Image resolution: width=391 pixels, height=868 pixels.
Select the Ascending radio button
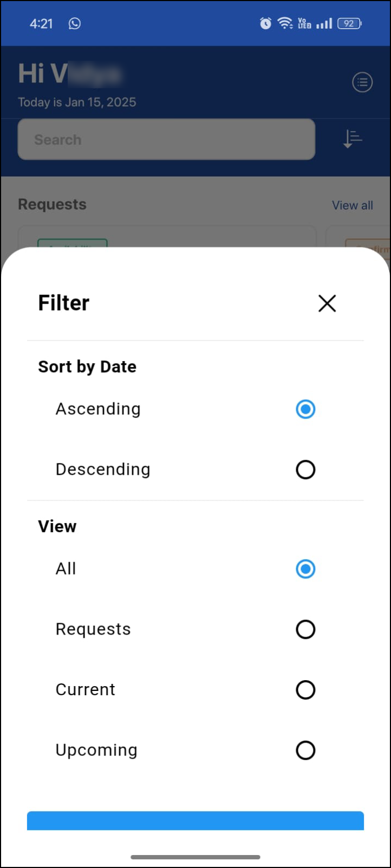pyautogui.click(x=305, y=409)
